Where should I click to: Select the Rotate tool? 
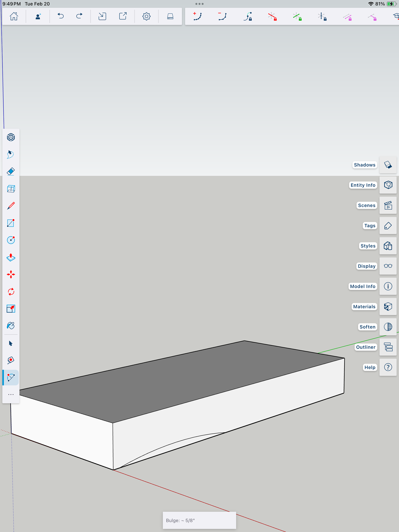click(x=11, y=292)
